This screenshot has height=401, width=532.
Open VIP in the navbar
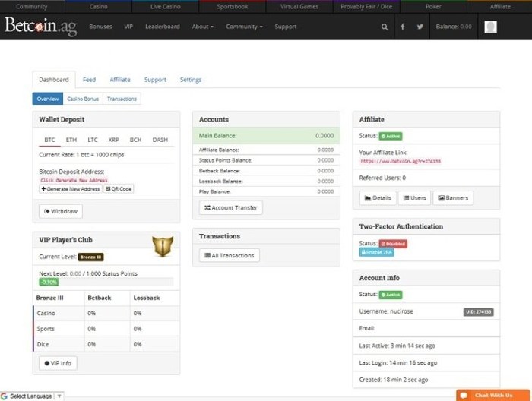(128, 27)
